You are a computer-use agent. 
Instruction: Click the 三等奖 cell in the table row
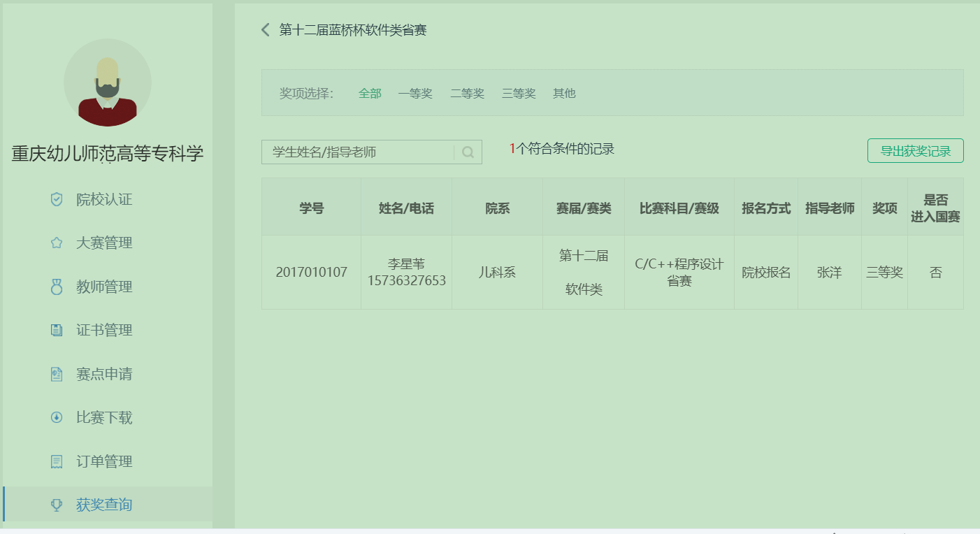pyautogui.click(x=885, y=273)
